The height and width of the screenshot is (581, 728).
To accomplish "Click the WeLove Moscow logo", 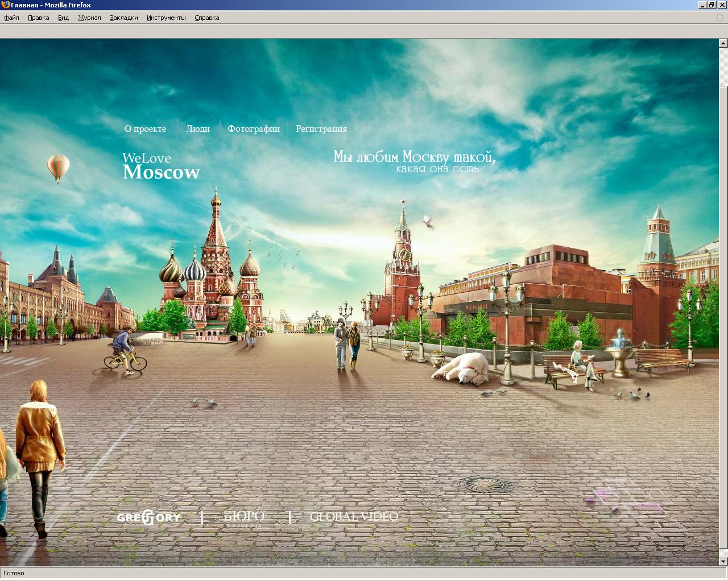I will (x=162, y=166).
